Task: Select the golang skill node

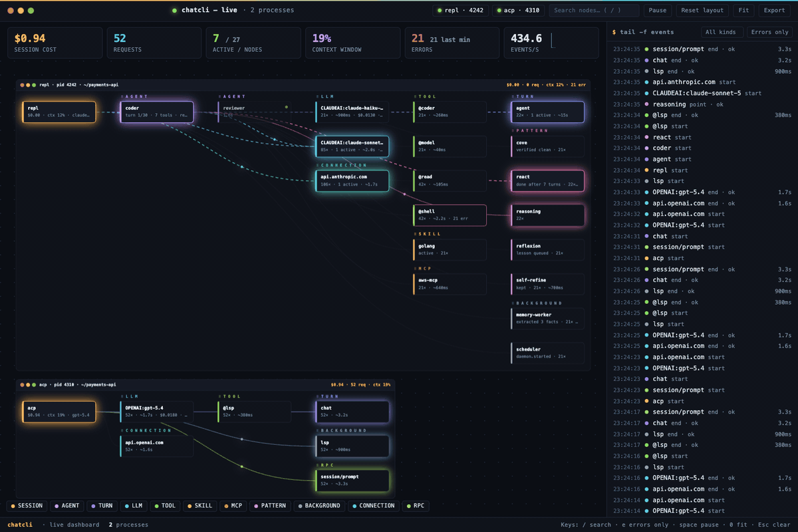Action: click(x=450, y=249)
